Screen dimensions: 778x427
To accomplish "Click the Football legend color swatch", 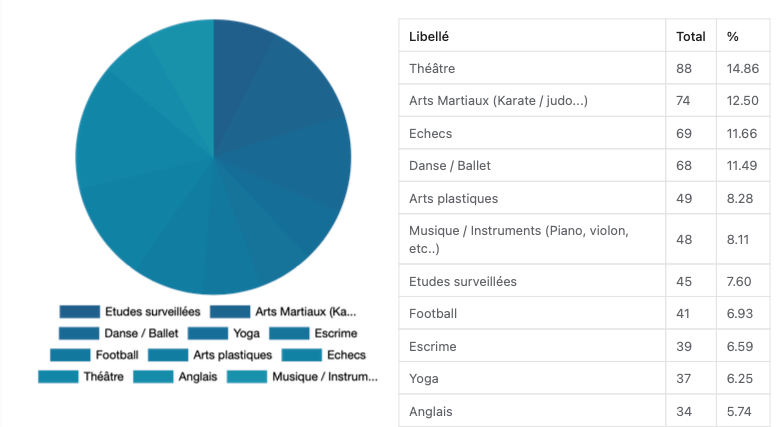I will tap(70, 355).
